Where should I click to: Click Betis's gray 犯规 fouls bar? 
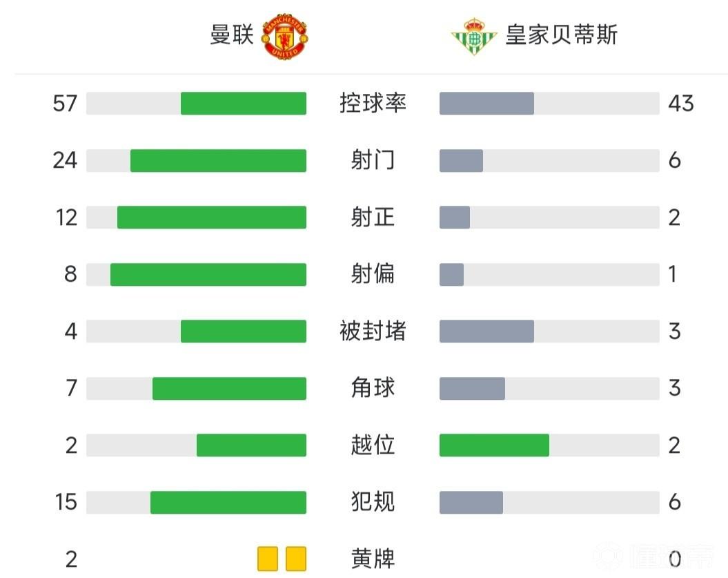coord(471,502)
